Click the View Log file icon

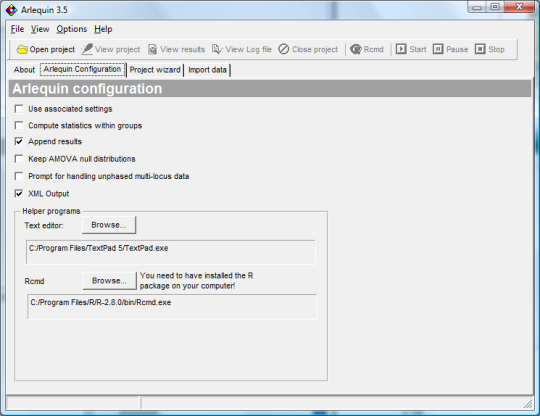click(x=217, y=50)
